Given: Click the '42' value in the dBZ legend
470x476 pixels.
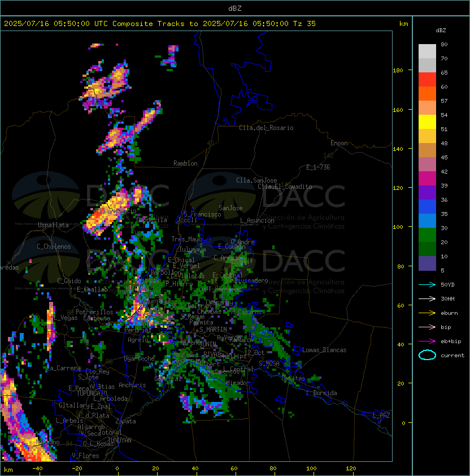Looking at the screenshot, I should (x=444, y=171).
